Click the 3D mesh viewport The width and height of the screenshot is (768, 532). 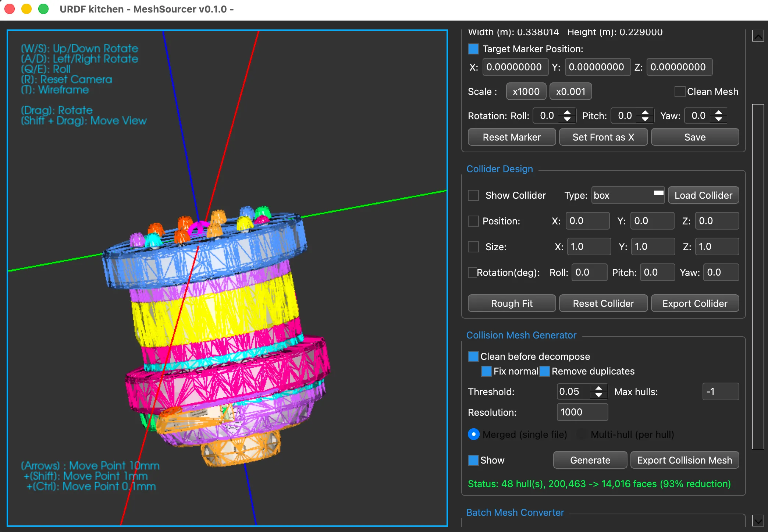[x=227, y=278]
